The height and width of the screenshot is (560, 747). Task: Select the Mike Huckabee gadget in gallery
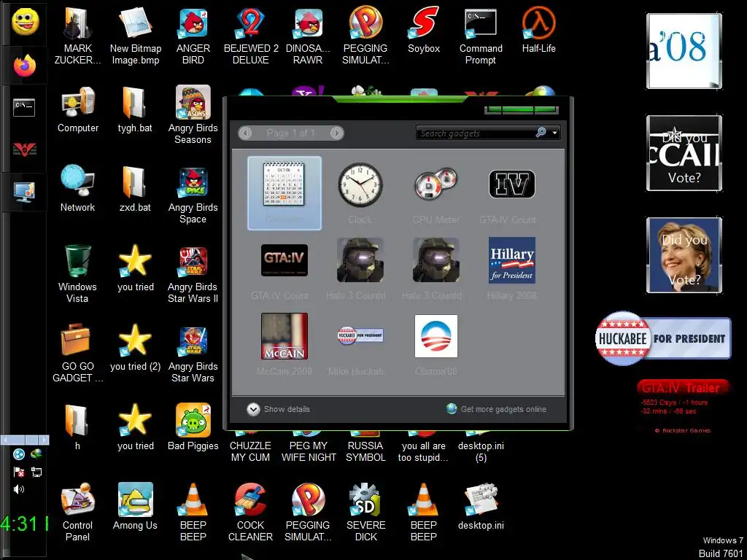360,344
